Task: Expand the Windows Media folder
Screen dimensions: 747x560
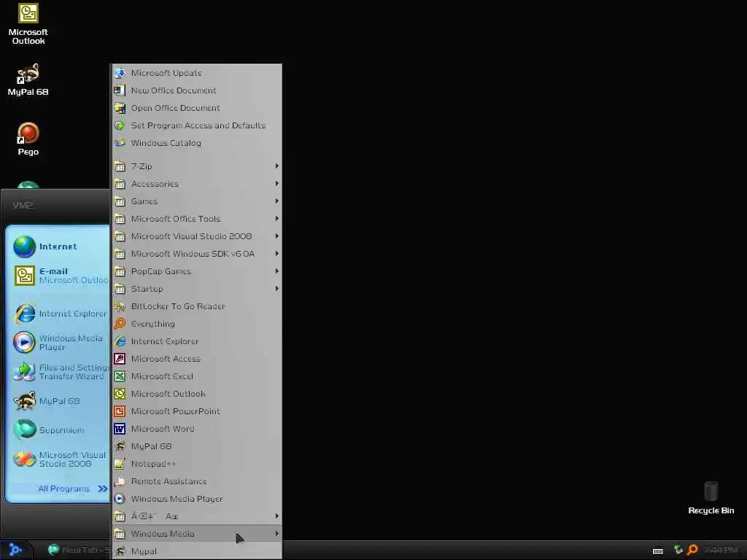Action: point(197,534)
